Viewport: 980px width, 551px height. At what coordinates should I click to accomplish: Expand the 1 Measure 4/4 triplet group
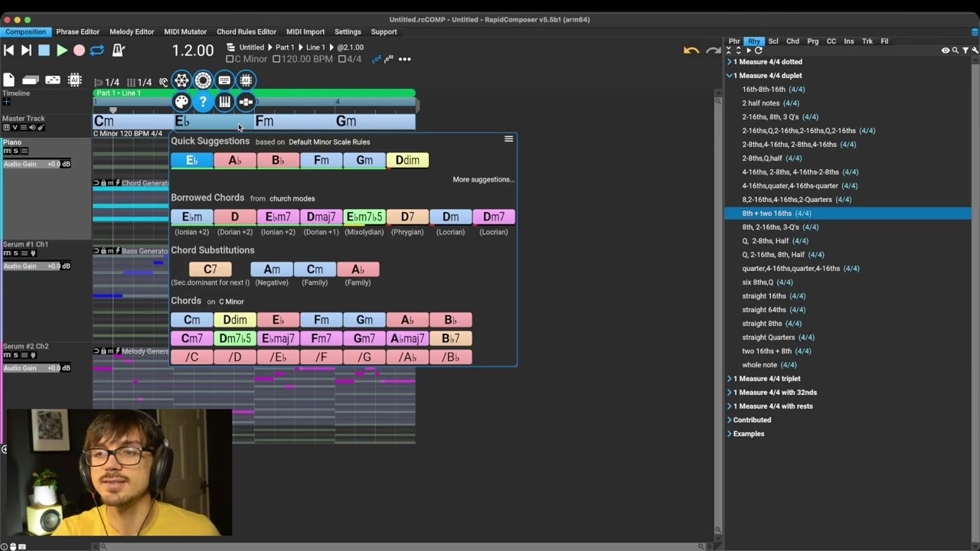tap(730, 379)
